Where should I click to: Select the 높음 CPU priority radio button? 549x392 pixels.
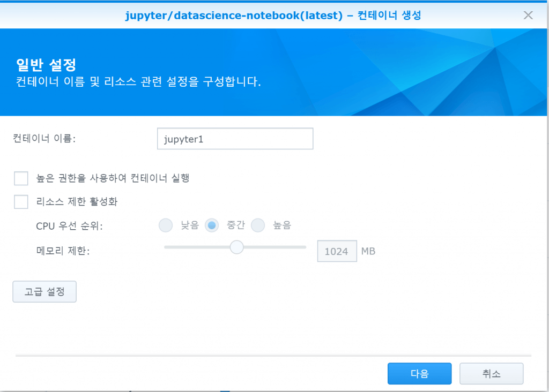[258, 225]
